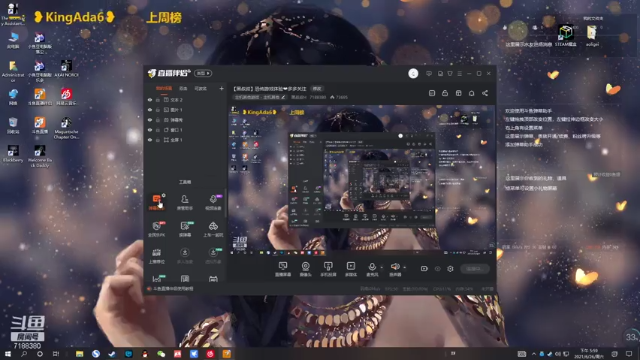Open the message icon in title bar
Viewport: 640px width, 360px height.
pos(429,73)
